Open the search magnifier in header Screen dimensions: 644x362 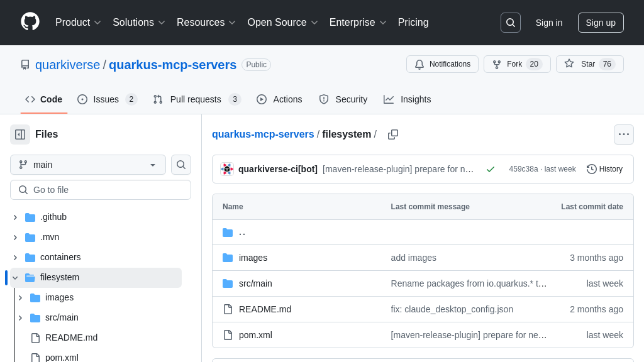[x=510, y=23]
